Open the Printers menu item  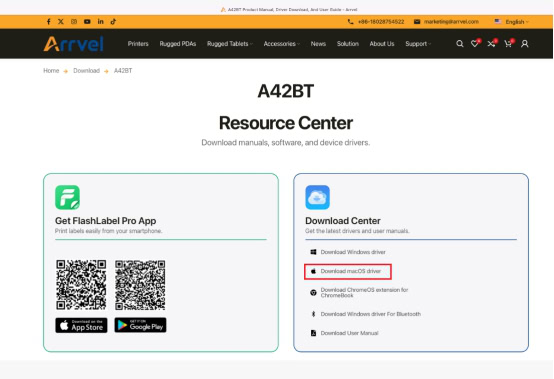[138, 44]
